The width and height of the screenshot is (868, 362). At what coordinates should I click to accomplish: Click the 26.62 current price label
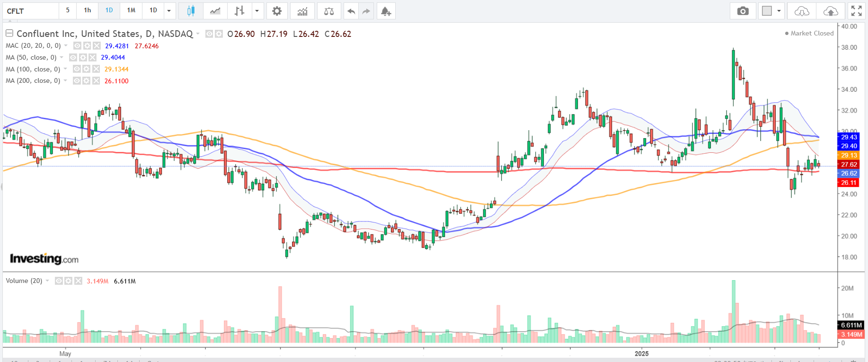(849, 174)
